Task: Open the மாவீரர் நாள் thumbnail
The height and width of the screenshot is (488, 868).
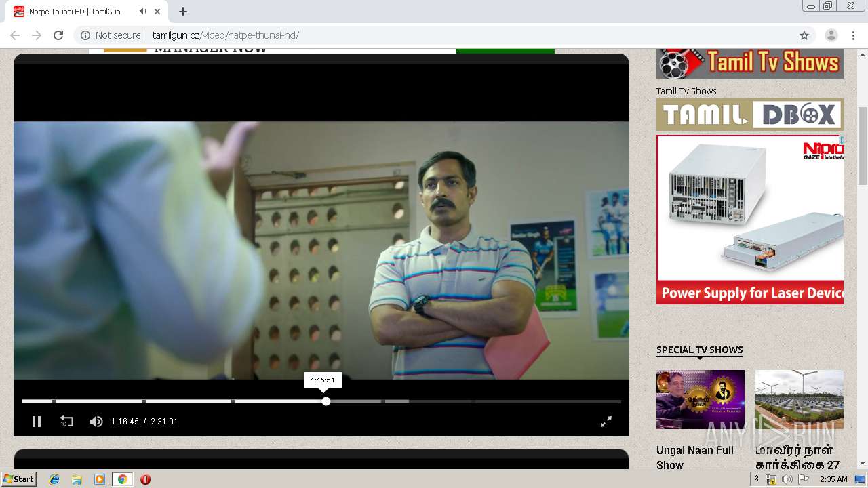Action: [800, 399]
